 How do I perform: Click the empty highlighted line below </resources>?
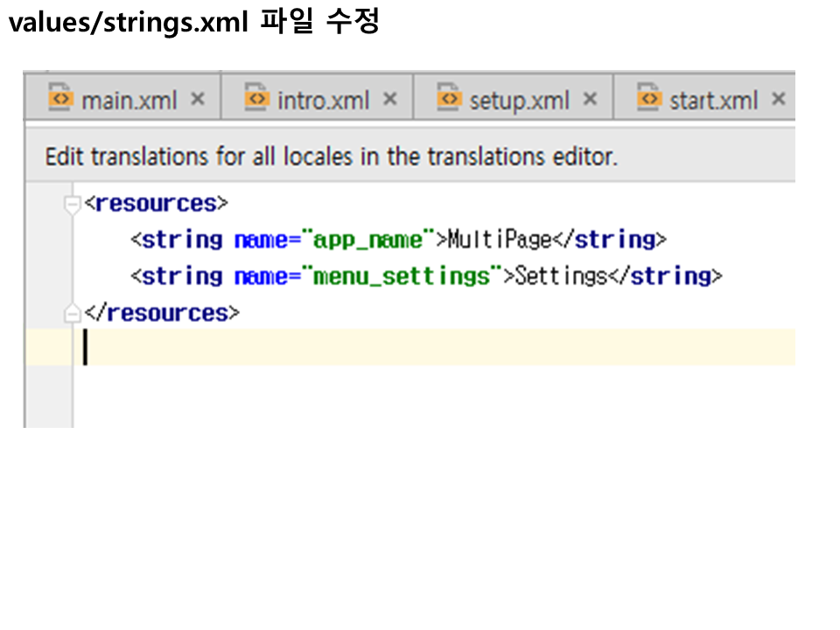tap(437, 347)
